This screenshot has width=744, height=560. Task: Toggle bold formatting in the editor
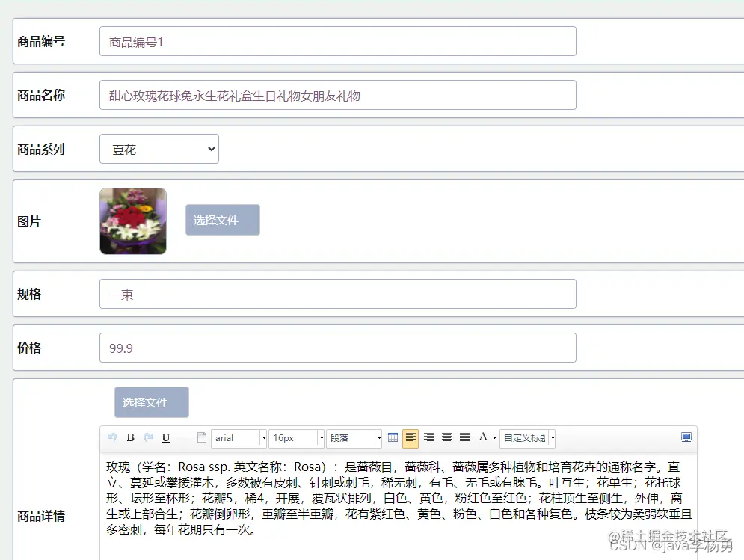coord(131,437)
